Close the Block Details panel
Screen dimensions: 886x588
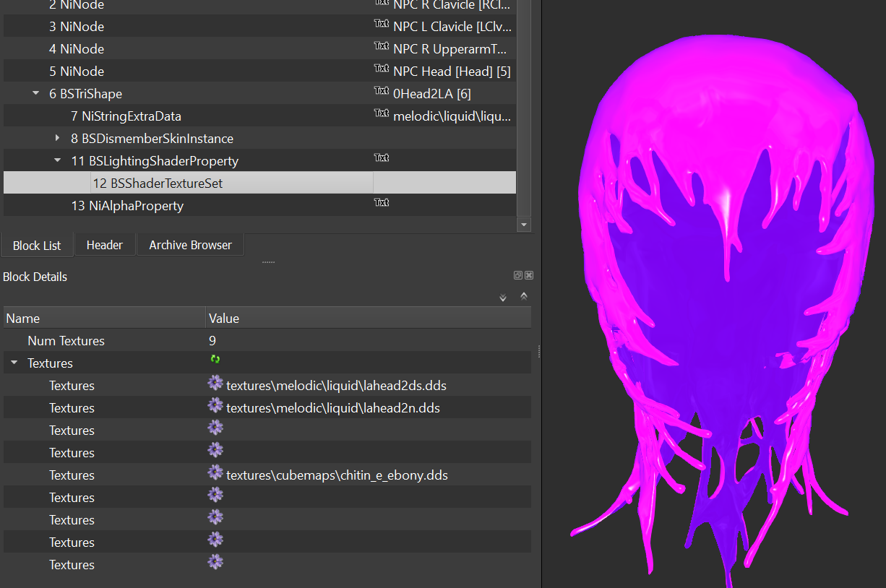(x=529, y=275)
